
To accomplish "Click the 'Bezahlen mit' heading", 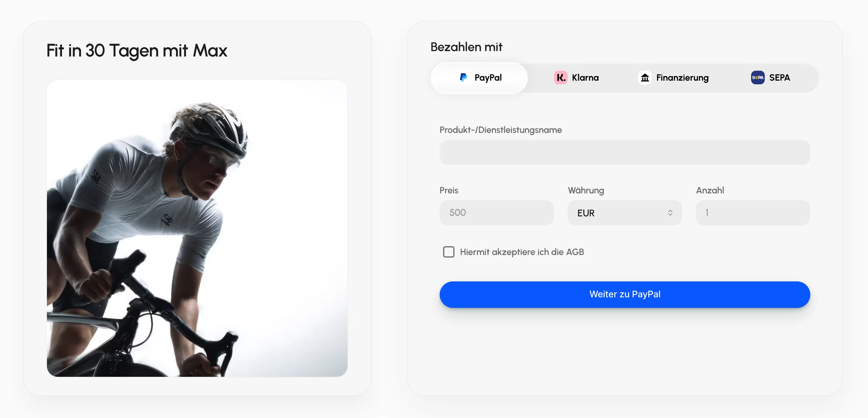I will [x=466, y=47].
